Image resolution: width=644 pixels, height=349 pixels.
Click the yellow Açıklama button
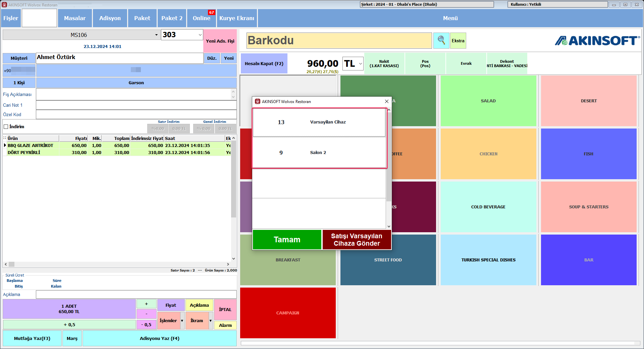[x=199, y=305]
